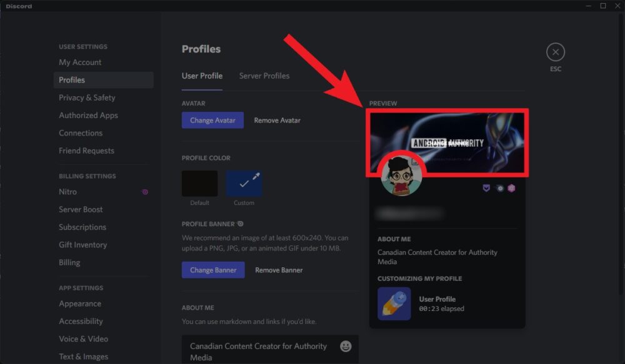The image size is (625, 364).
Task: Close settings with the ESC button
Action: tap(555, 52)
